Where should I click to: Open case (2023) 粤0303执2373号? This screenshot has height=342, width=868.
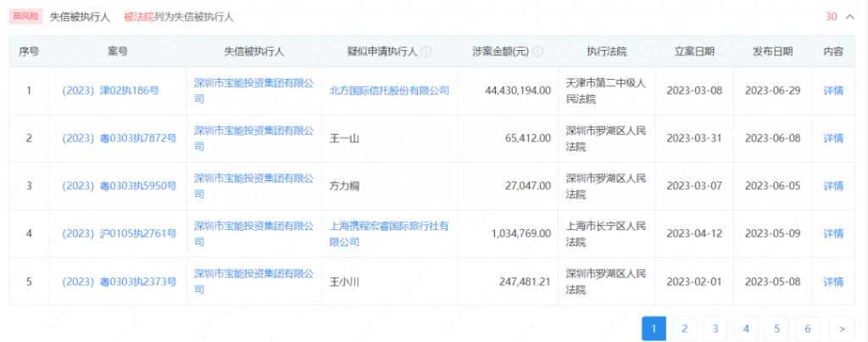click(x=119, y=282)
